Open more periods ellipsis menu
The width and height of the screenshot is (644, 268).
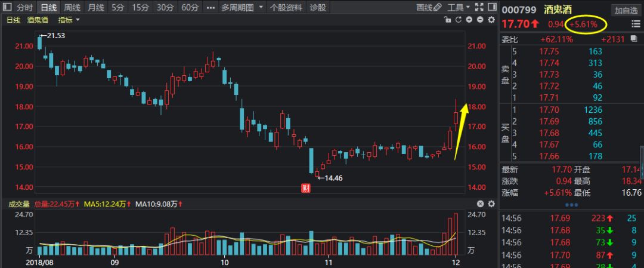click(210, 7)
